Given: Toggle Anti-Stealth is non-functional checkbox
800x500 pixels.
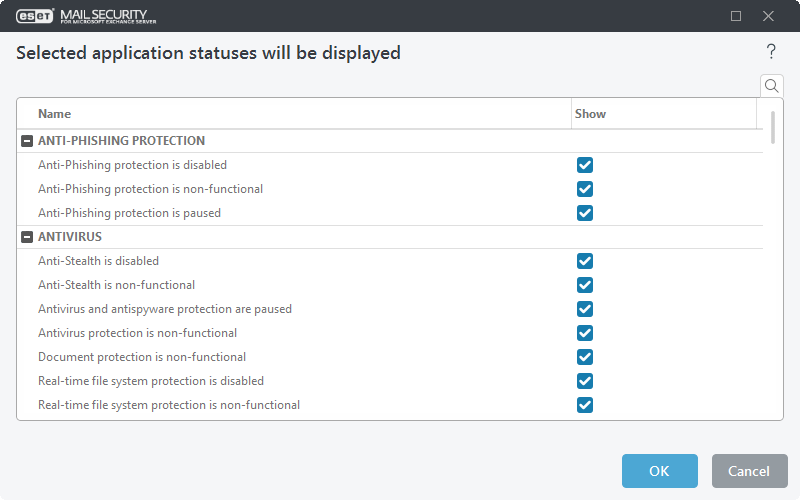Looking at the screenshot, I should coord(585,285).
